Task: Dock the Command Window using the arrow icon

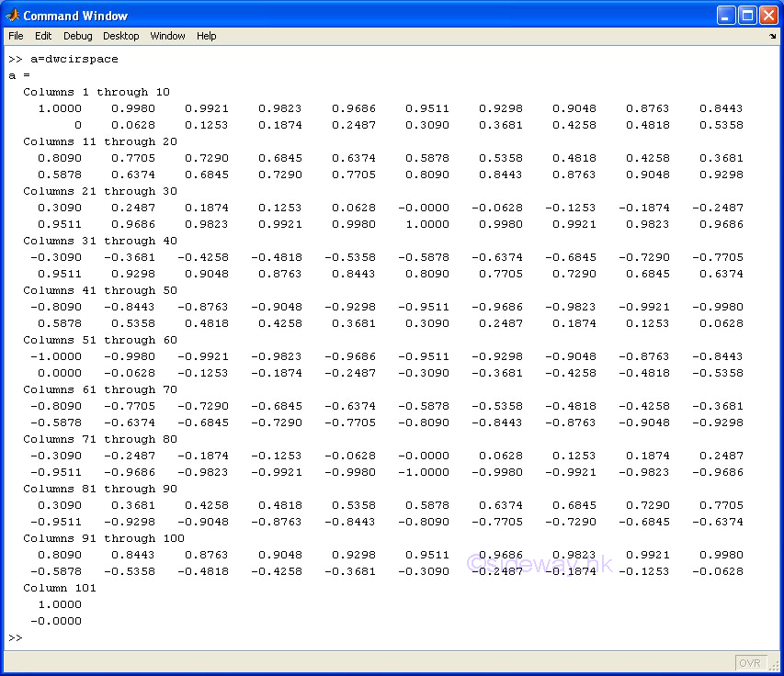Action: coord(773,37)
